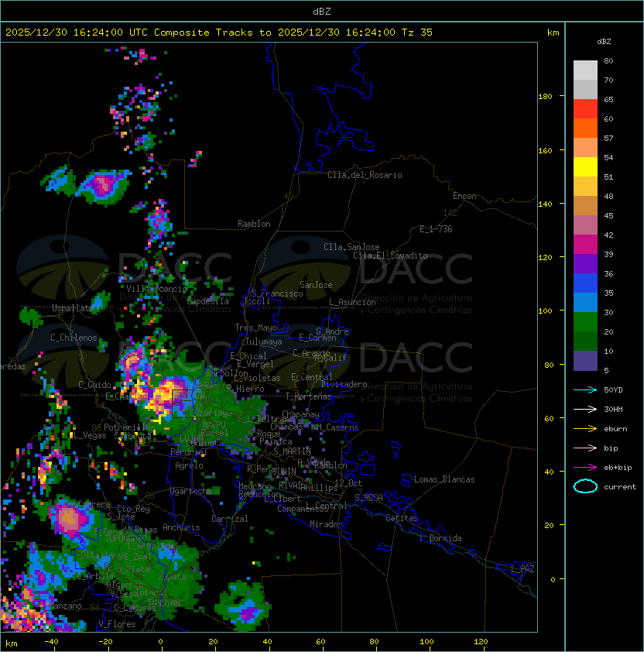Click the Divisadero location label
The width and height of the screenshot is (644, 652).
pyautogui.click(x=344, y=384)
